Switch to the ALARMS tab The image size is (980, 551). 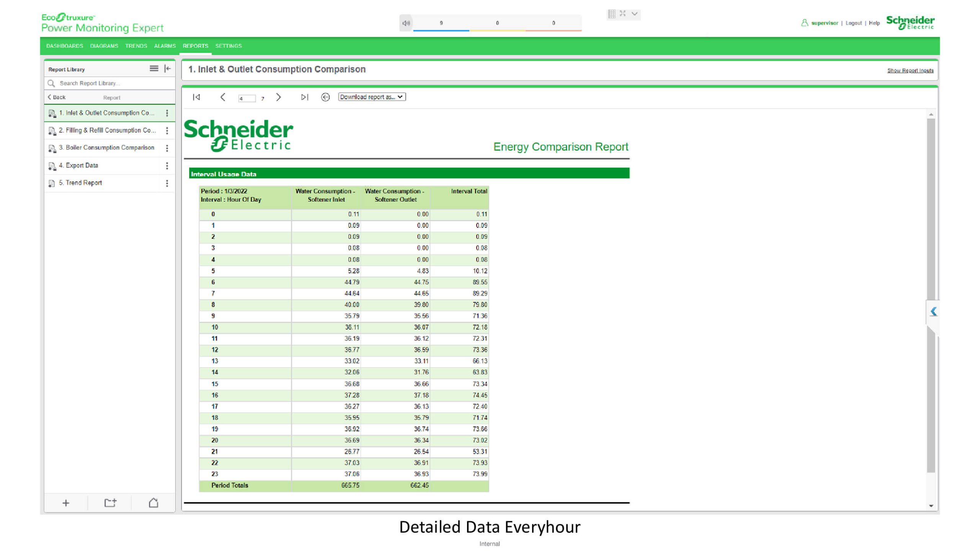pos(165,46)
